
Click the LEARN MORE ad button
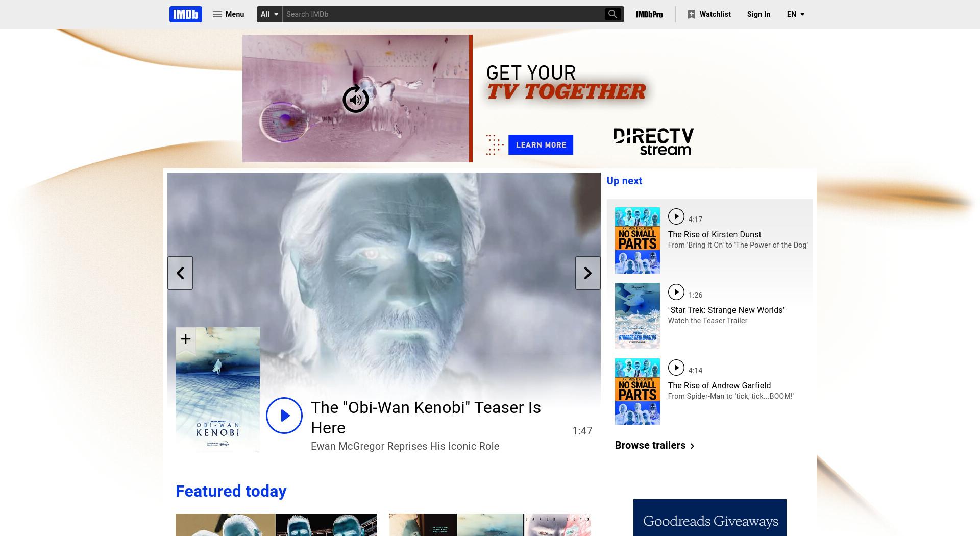(x=541, y=145)
